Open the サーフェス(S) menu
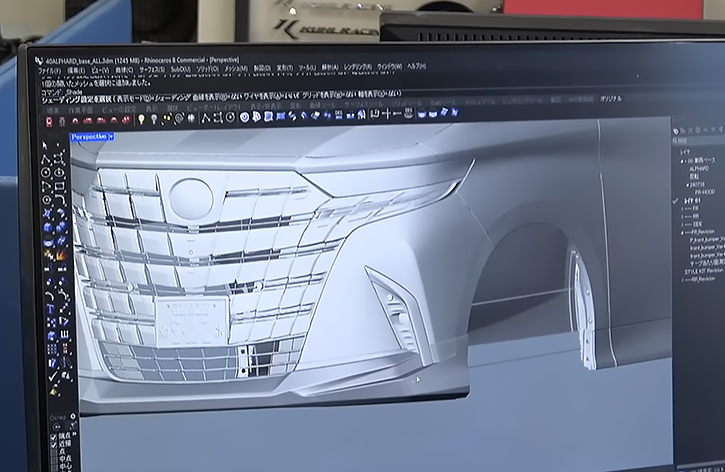 click(x=152, y=69)
